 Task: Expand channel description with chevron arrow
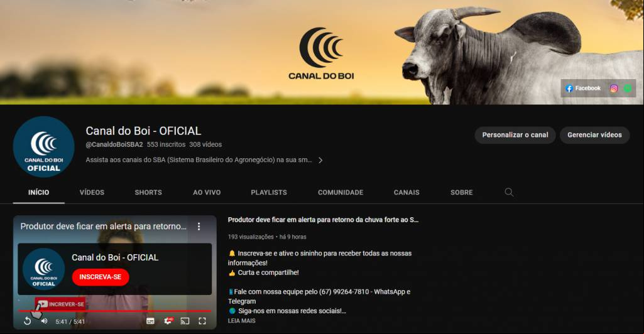(x=320, y=161)
